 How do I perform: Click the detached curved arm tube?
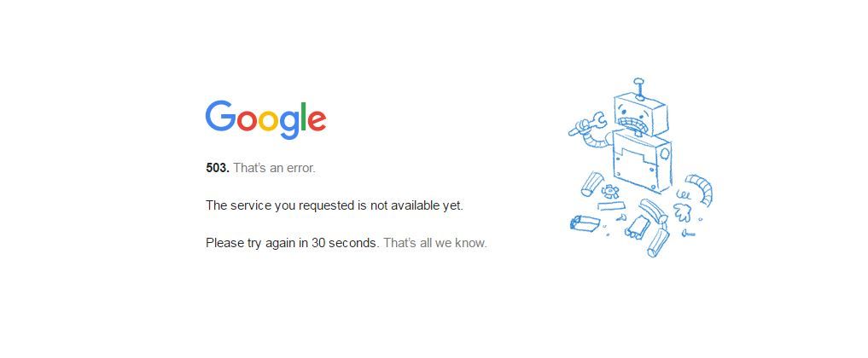coord(699,188)
